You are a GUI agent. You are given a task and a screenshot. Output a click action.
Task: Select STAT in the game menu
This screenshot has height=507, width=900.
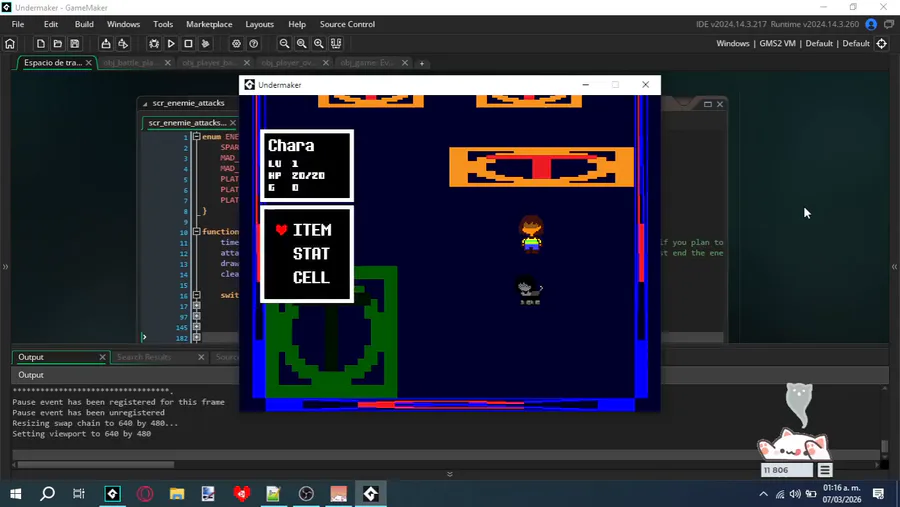click(x=311, y=254)
